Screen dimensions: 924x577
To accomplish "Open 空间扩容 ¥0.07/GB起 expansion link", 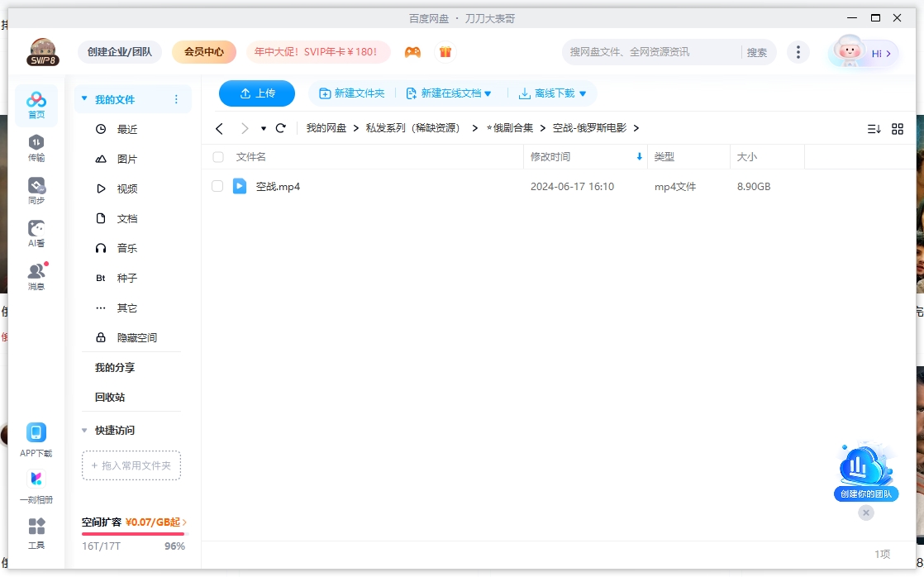I will coord(132,523).
